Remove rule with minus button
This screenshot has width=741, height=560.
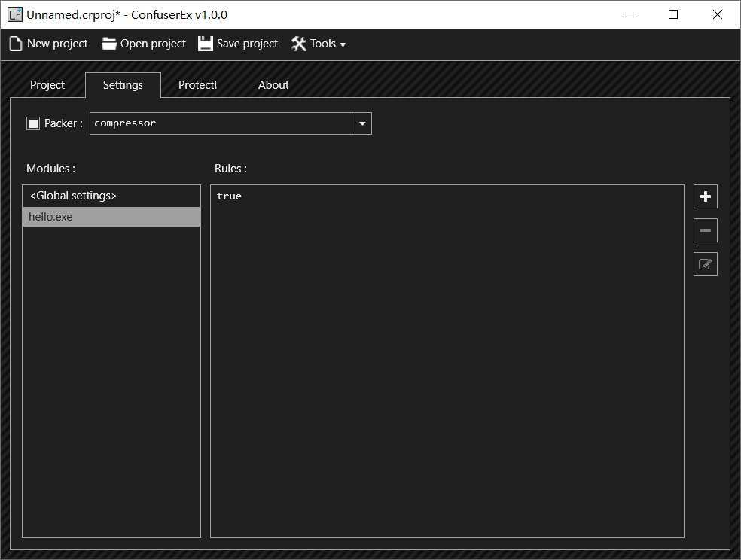(x=706, y=230)
